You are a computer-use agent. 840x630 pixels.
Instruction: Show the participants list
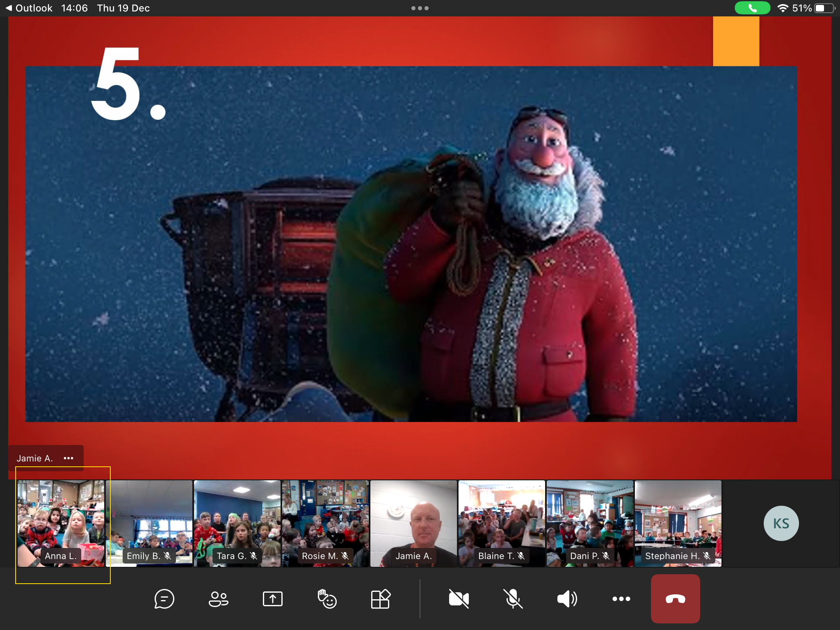(x=218, y=599)
